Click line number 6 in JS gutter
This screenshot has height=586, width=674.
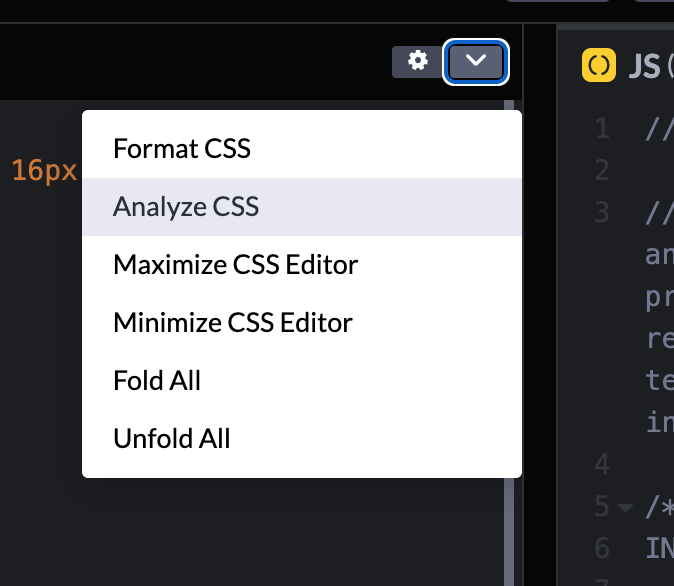601,548
